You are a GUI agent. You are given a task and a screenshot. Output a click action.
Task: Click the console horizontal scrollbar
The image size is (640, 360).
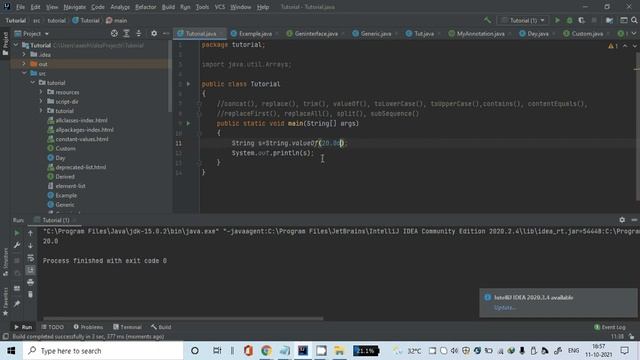tap(183, 318)
